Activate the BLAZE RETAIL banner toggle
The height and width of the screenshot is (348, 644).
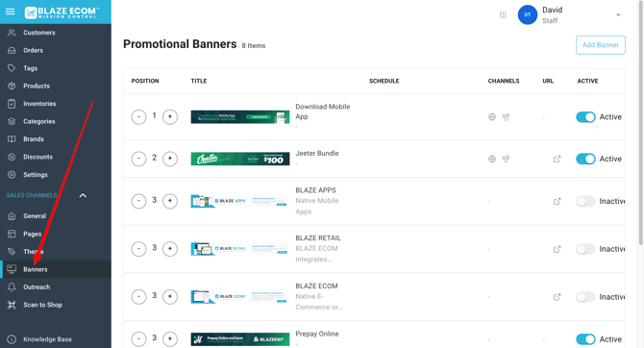coord(585,249)
